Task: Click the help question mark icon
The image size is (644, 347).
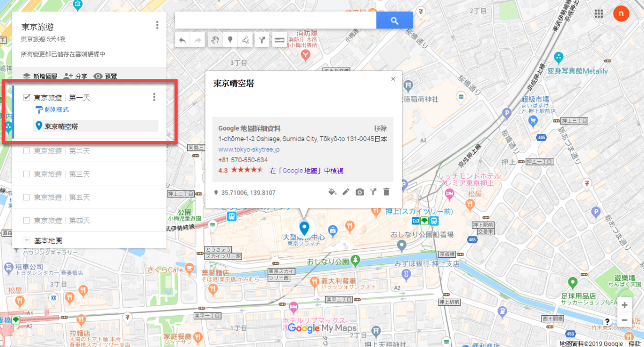Action: click(x=607, y=321)
